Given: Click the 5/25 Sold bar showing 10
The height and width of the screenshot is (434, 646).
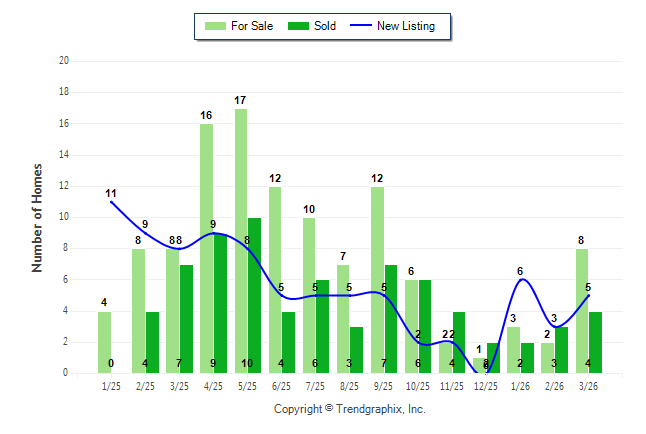Looking at the screenshot, I should pyautogui.click(x=255, y=295).
